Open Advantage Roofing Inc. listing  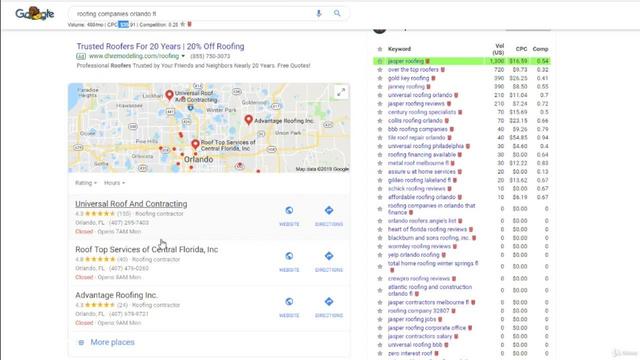(x=116, y=295)
